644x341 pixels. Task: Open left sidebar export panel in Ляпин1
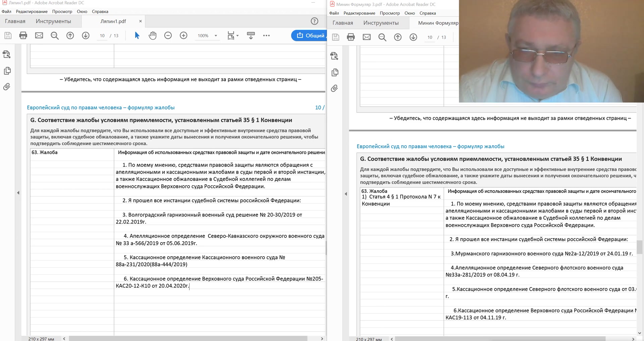coord(7,54)
